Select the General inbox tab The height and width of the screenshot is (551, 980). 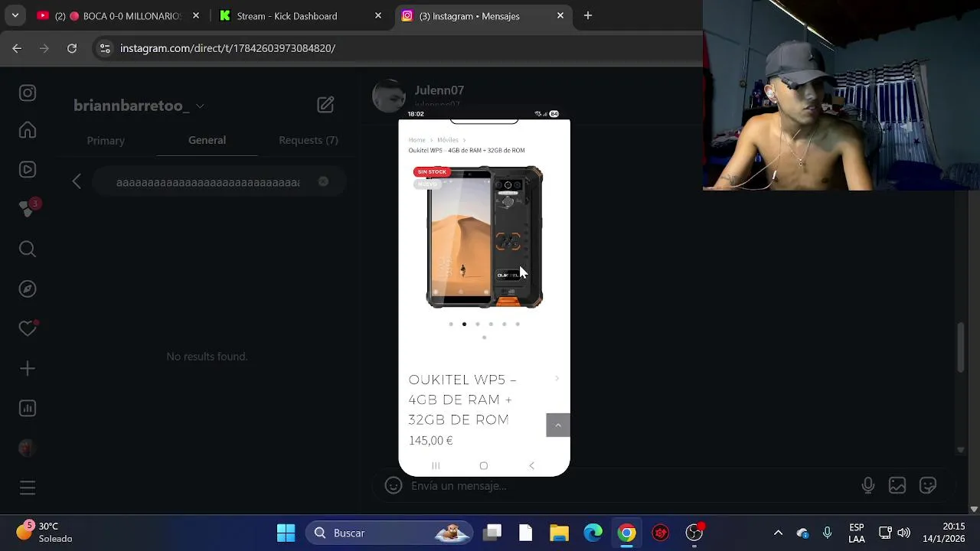[x=207, y=140]
